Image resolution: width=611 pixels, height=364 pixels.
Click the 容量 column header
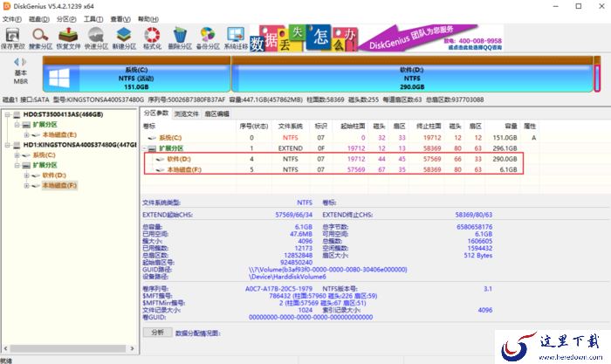(x=511, y=127)
